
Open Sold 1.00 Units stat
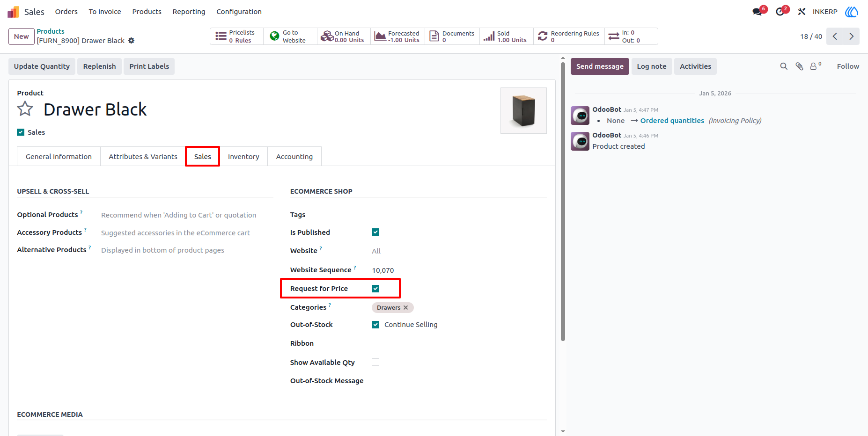pyautogui.click(x=507, y=36)
